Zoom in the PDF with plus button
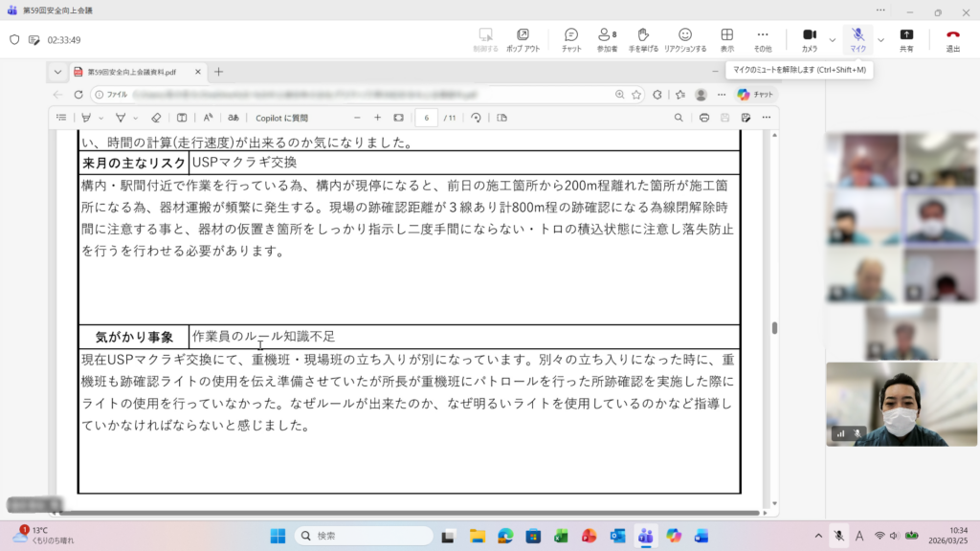 click(377, 118)
